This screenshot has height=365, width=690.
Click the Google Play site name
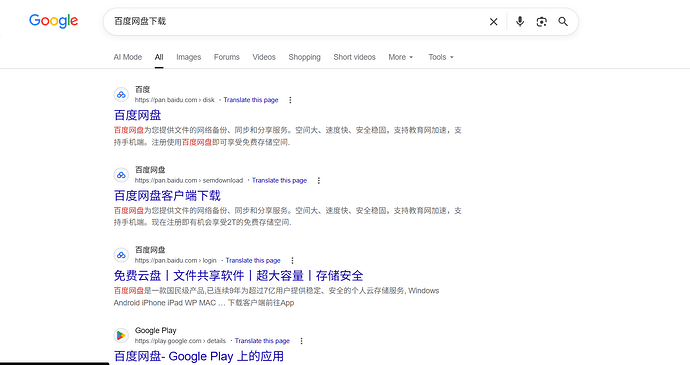156,330
